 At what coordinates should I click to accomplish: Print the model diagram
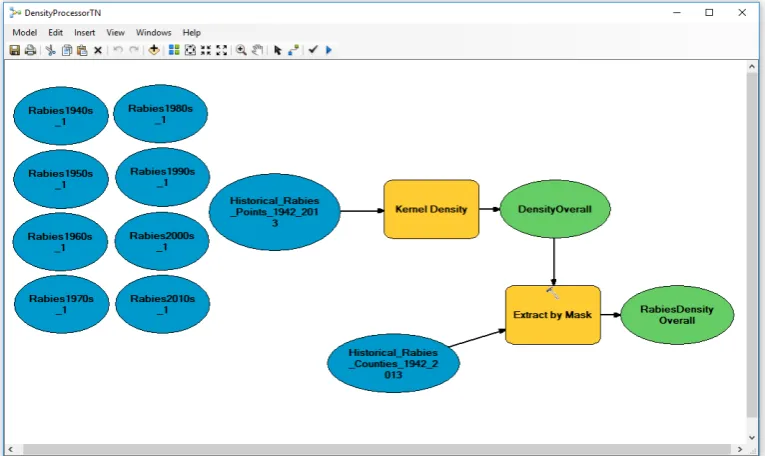[30, 50]
